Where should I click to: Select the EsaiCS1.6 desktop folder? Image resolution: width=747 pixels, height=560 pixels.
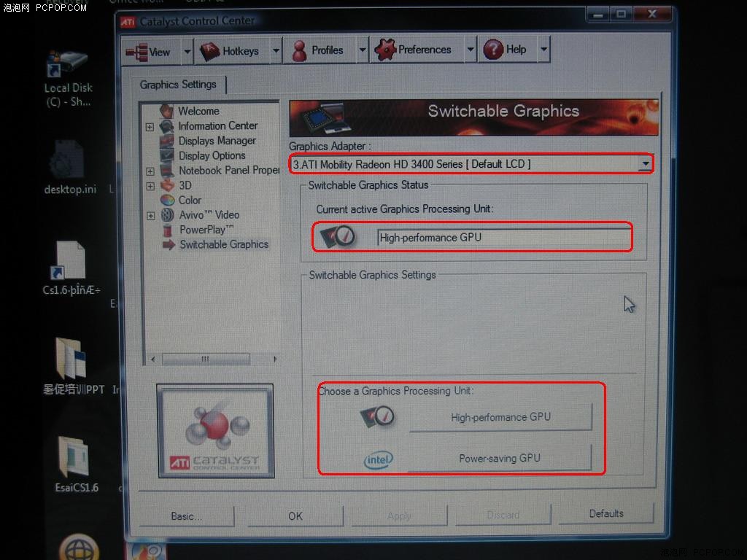(x=76, y=464)
